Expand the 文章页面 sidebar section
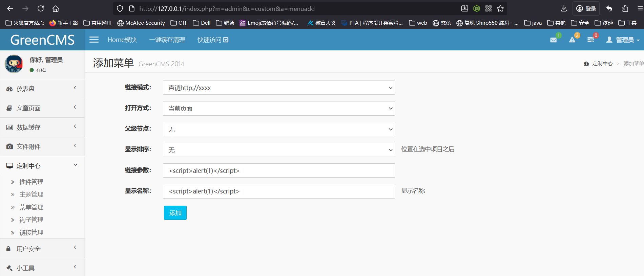The width and height of the screenshot is (644, 276). point(42,108)
